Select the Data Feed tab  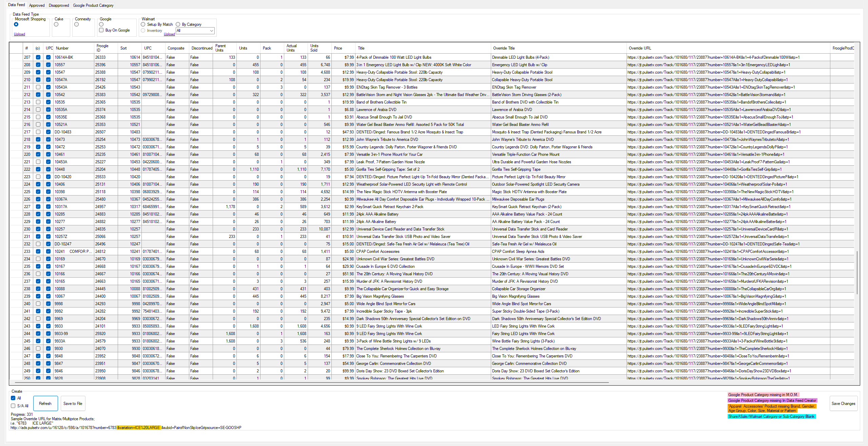[17, 5]
